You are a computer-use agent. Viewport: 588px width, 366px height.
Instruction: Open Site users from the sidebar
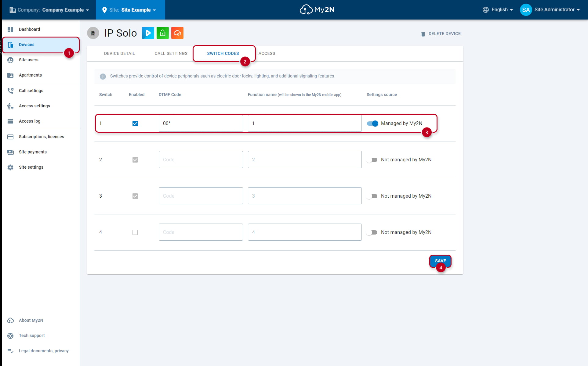click(x=41, y=60)
